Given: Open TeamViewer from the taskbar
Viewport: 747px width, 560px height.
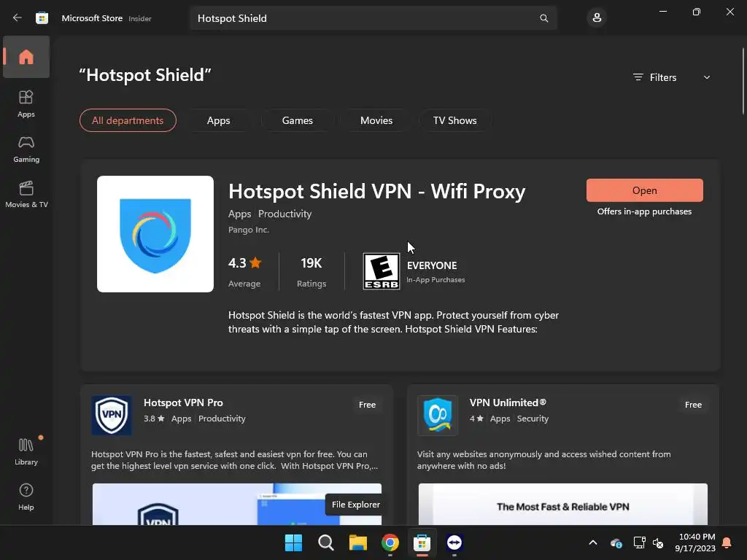Looking at the screenshot, I should (454, 542).
